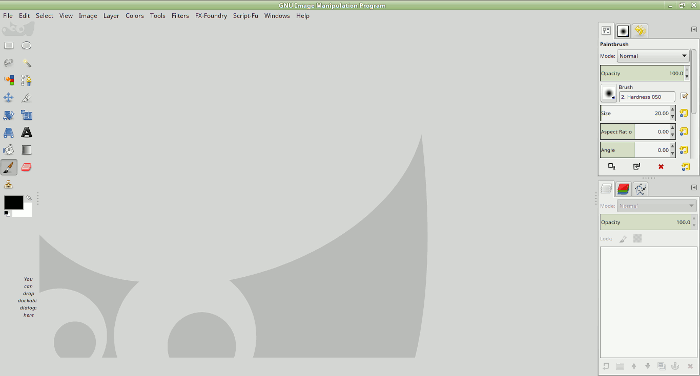Choose the Clone stamp tool

(8, 184)
